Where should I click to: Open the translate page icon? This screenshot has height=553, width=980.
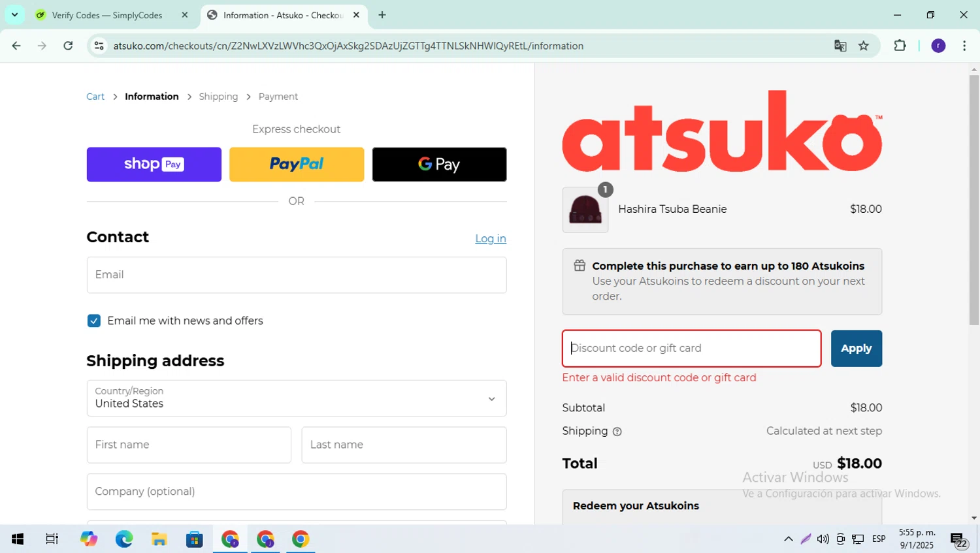coord(840,46)
